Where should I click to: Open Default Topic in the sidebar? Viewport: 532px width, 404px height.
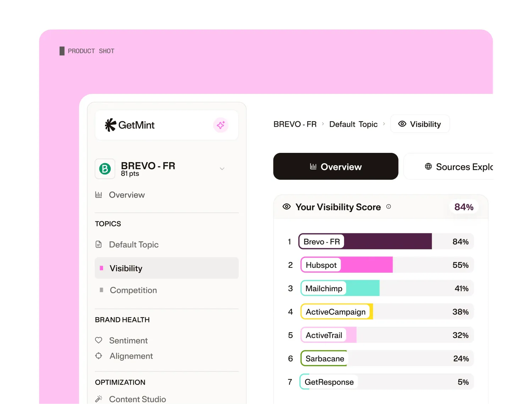point(134,244)
